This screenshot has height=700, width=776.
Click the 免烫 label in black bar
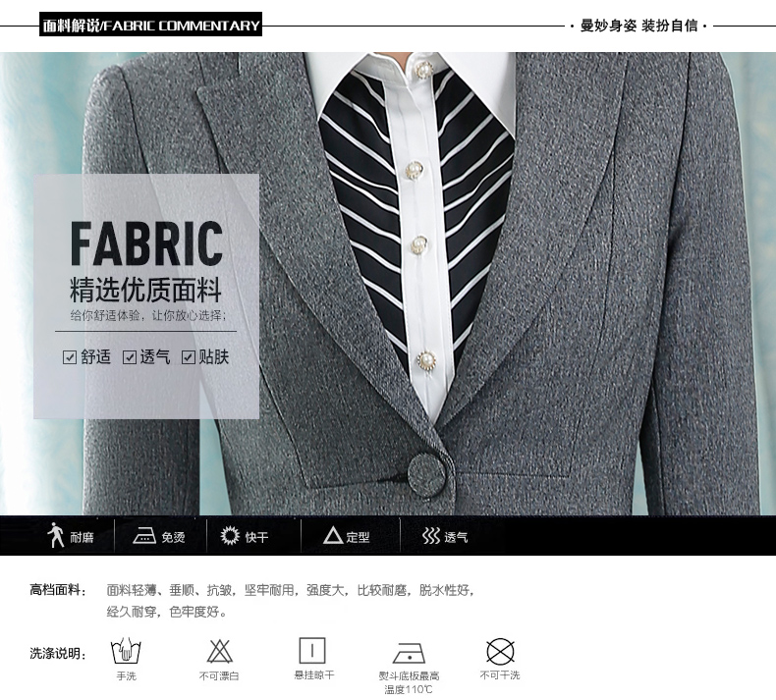click(x=173, y=537)
